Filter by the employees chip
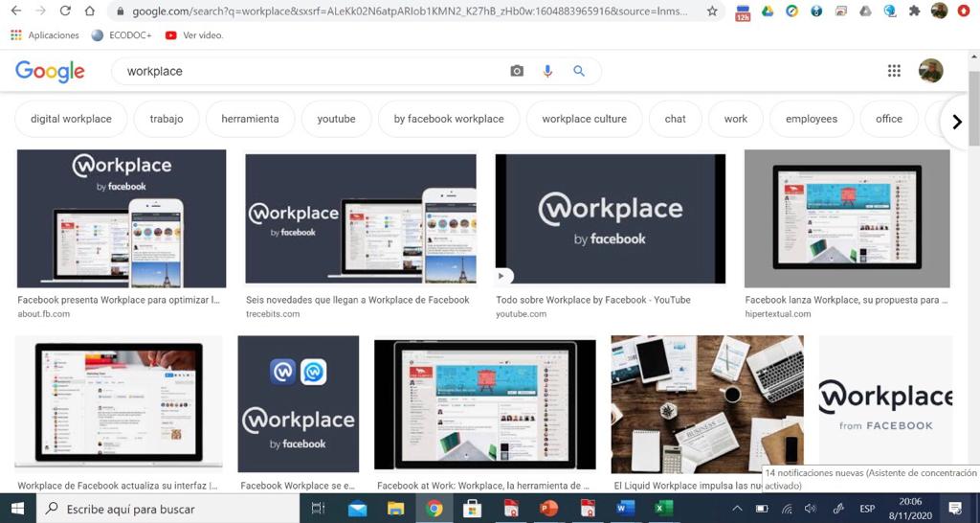 (812, 119)
